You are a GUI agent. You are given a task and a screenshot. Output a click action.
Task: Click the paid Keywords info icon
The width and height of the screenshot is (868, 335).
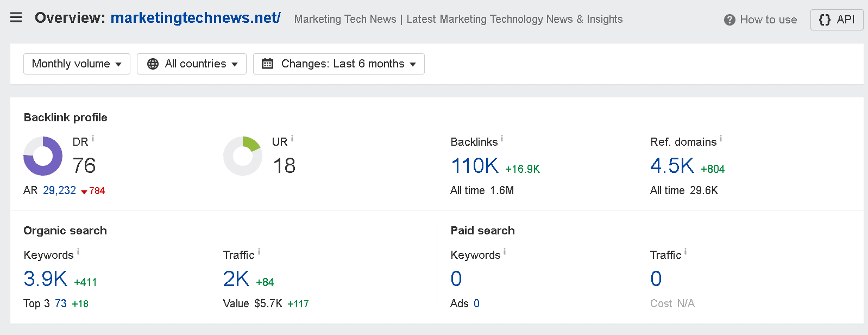tap(505, 252)
